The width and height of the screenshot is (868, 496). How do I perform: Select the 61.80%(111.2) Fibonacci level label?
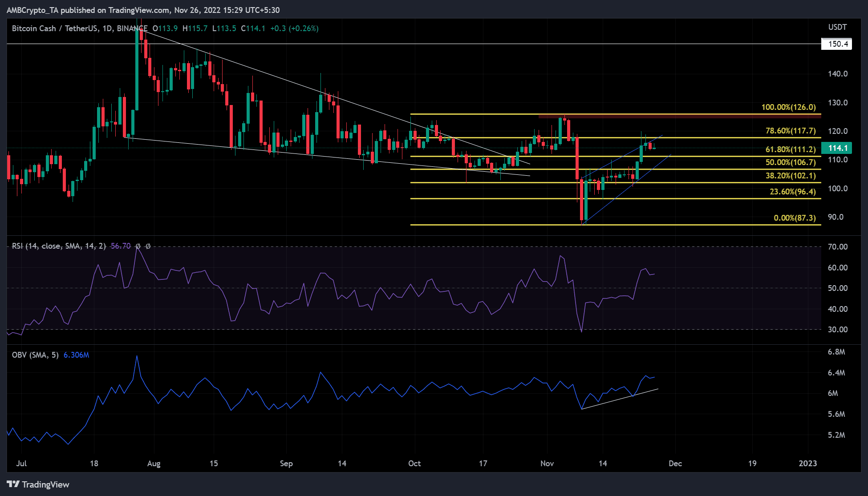pyautogui.click(x=791, y=149)
